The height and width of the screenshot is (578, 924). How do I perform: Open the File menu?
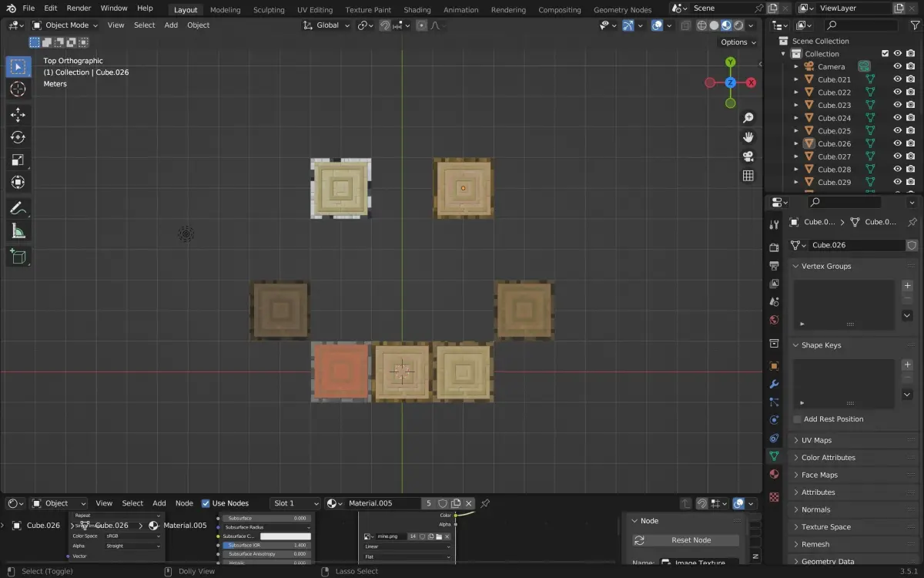[x=28, y=8]
